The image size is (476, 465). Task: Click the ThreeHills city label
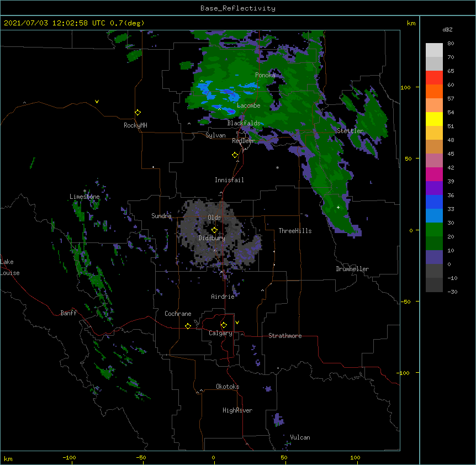pos(295,231)
